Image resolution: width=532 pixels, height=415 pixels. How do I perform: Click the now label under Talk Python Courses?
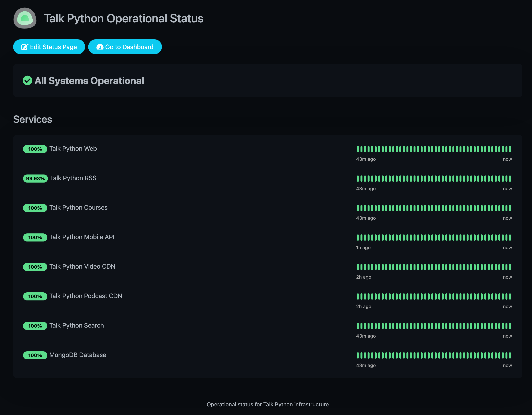coord(507,218)
